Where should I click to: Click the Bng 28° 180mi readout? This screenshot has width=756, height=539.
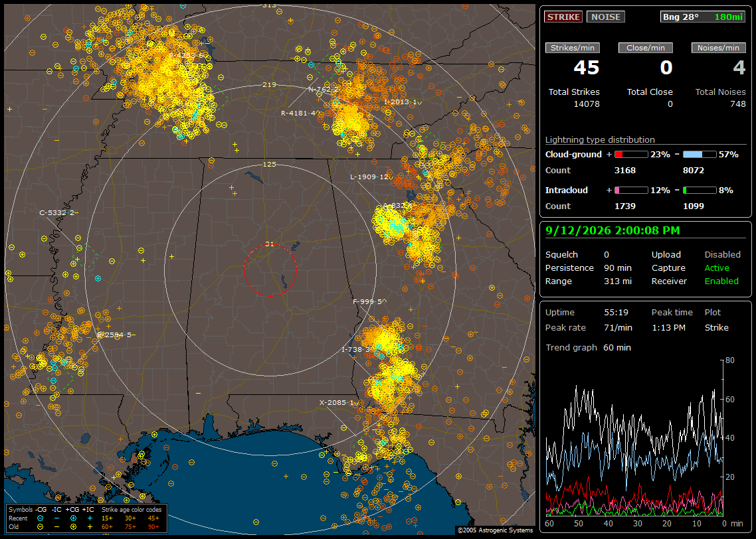point(702,17)
